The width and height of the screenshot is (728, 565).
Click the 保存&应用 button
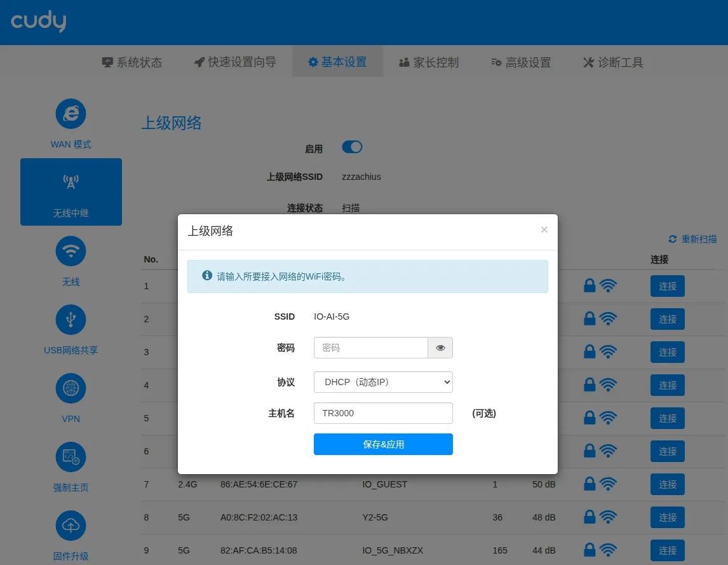(x=383, y=444)
